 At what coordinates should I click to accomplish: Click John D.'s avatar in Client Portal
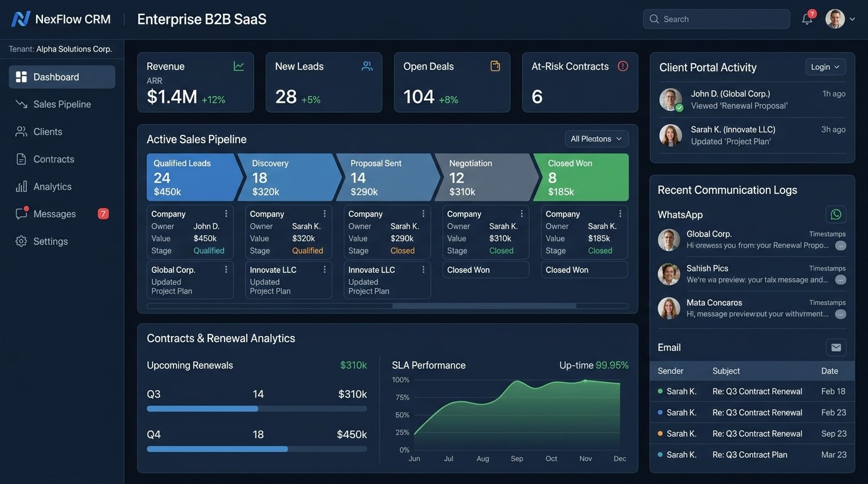(671, 100)
